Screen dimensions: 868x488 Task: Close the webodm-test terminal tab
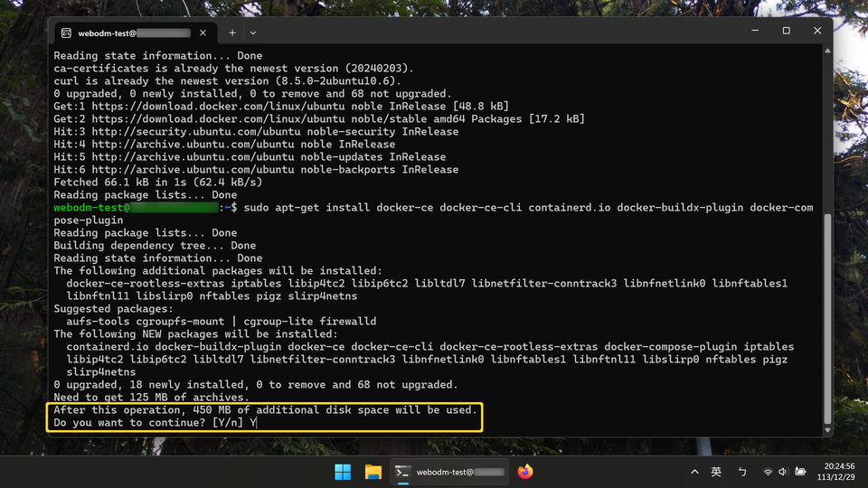click(x=203, y=33)
